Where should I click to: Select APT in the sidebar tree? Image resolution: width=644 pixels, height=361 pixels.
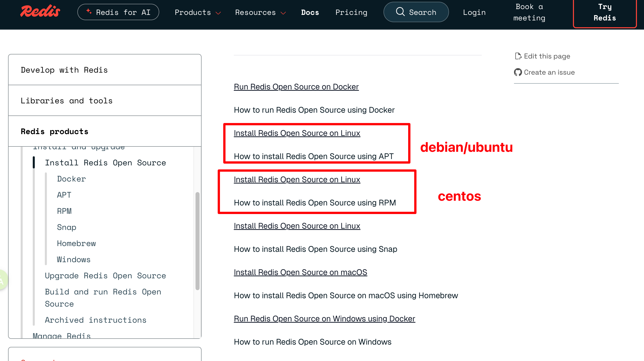[64, 195]
